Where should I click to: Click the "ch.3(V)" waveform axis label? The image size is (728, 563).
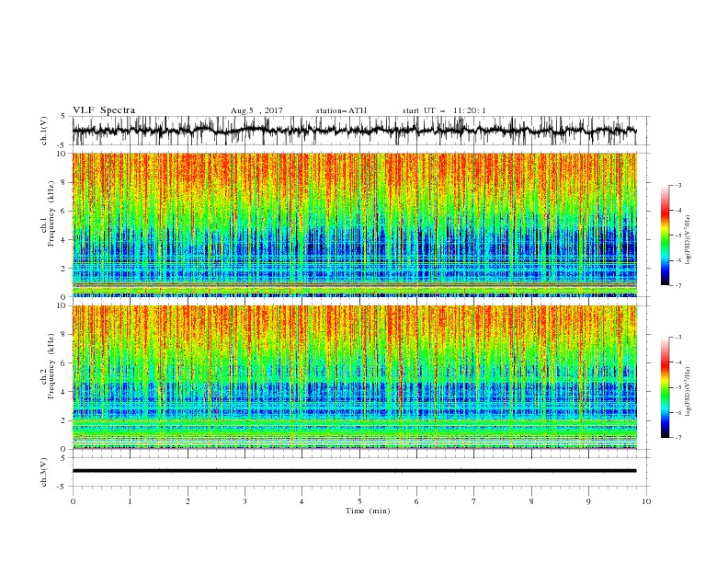pyautogui.click(x=44, y=472)
